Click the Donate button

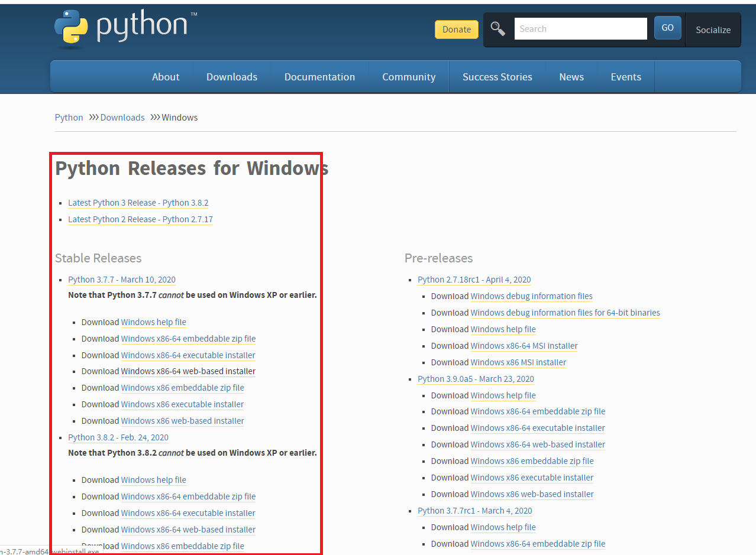457,30
